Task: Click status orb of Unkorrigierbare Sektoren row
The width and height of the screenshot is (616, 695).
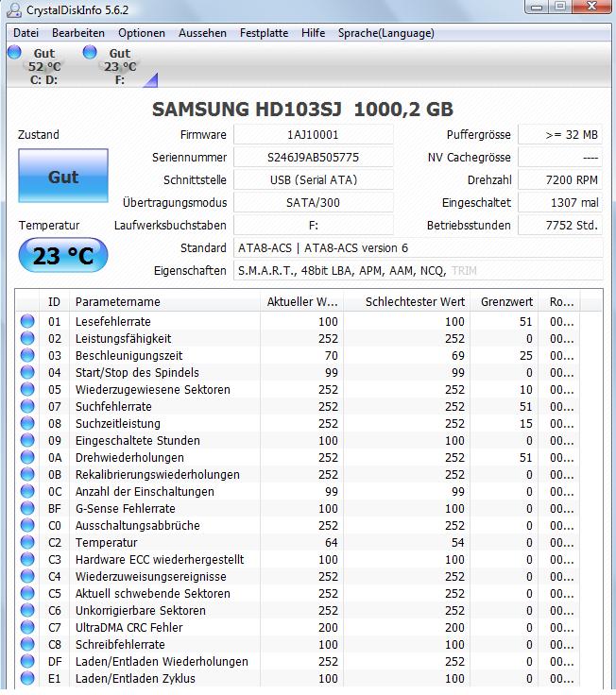Action: pyautogui.click(x=27, y=610)
